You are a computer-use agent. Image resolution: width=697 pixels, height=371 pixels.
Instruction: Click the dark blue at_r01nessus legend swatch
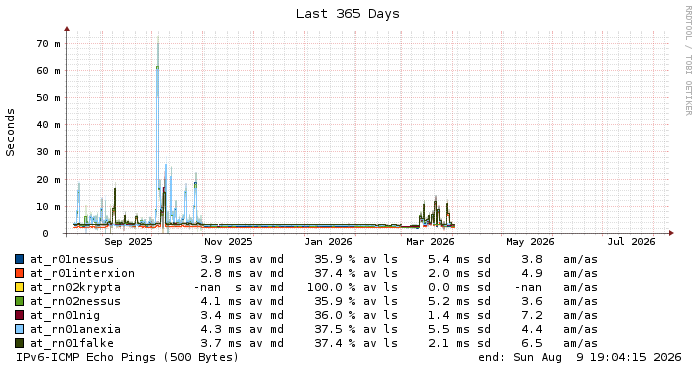(x=20, y=259)
